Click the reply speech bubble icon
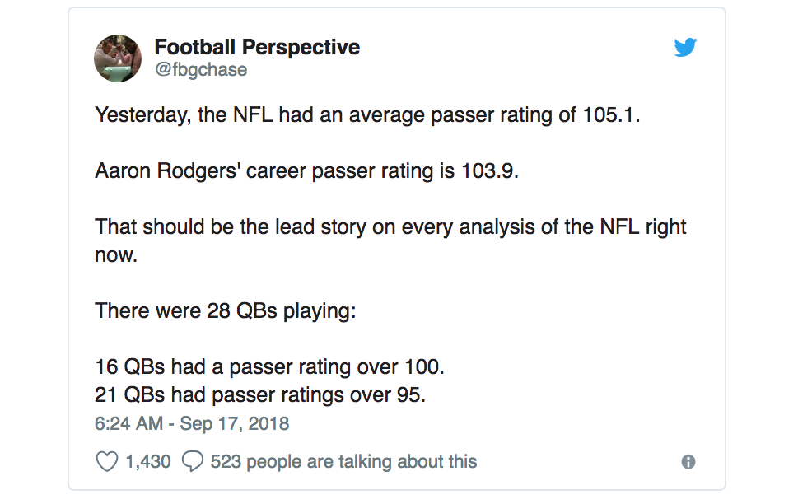 [192, 461]
